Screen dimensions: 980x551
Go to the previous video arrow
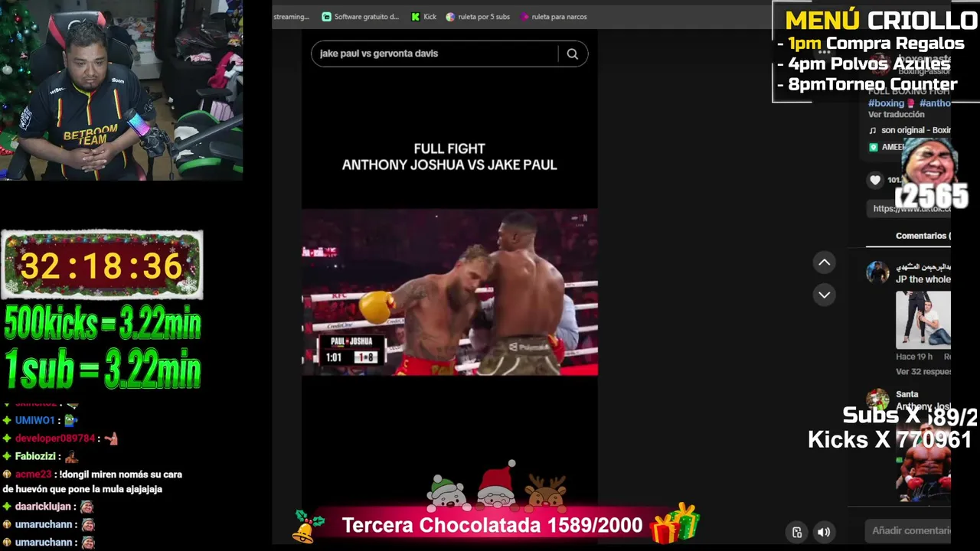(x=824, y=262)
